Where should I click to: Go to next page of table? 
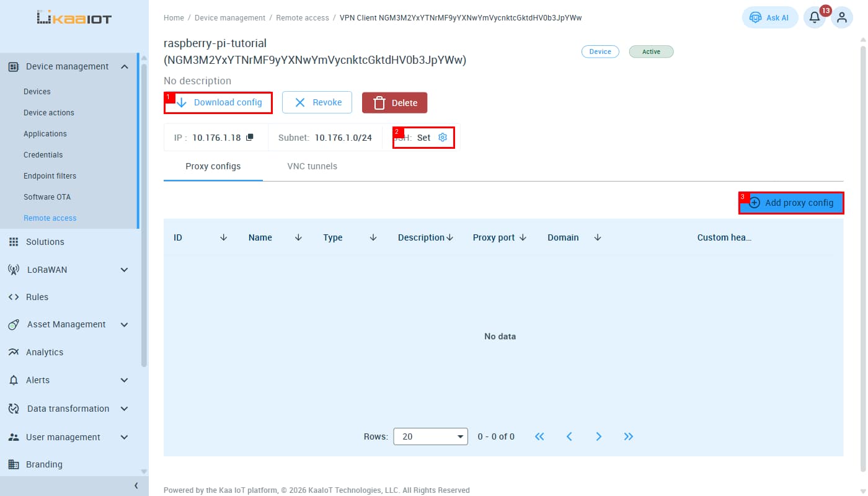click(x=599, y=436)
